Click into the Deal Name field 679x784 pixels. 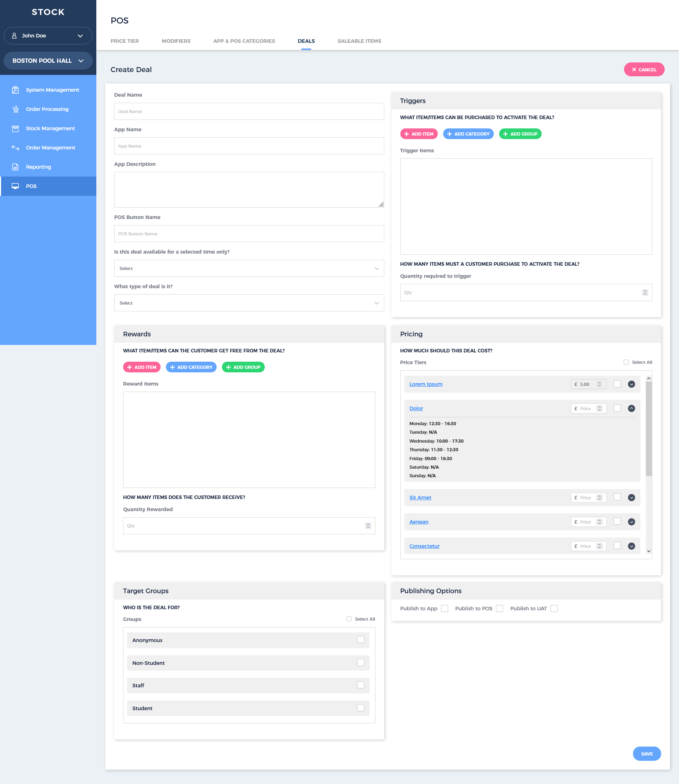point(249,111)
